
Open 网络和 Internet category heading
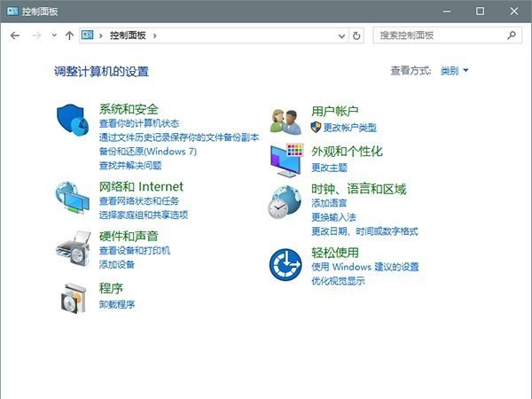pos(141,186)
